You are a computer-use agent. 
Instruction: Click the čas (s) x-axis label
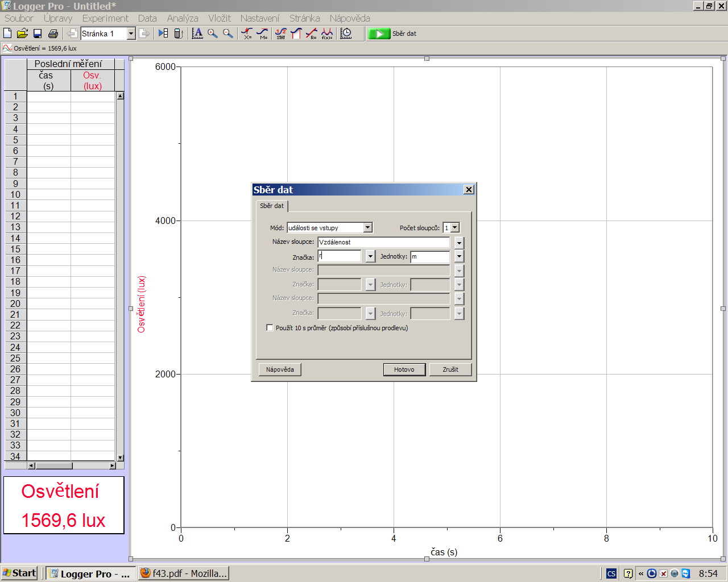click(x=444, y=552)
